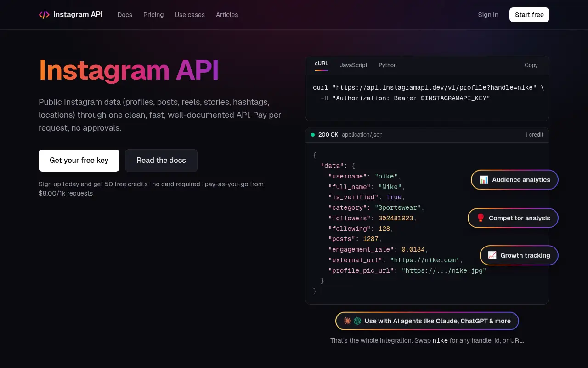Open Articles in the top navigation
Screen dimensions: 588x368
(x=227, y=15)
